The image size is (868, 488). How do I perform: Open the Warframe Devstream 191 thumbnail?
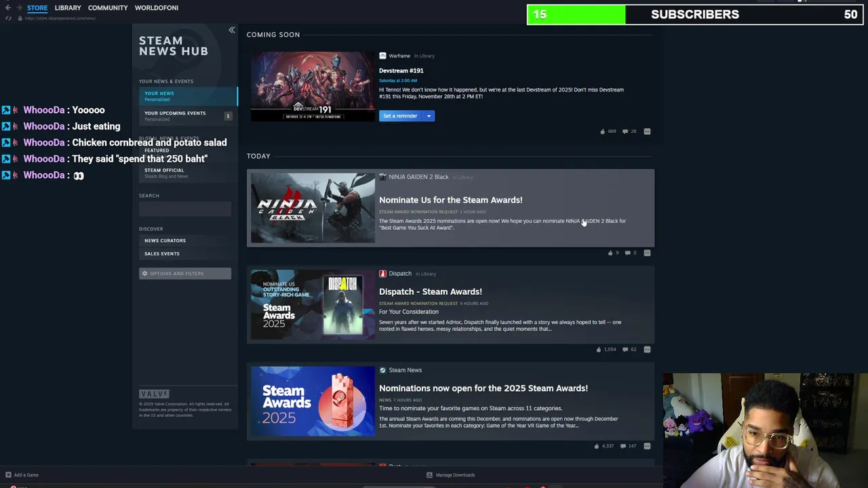[x=313, y=86]
